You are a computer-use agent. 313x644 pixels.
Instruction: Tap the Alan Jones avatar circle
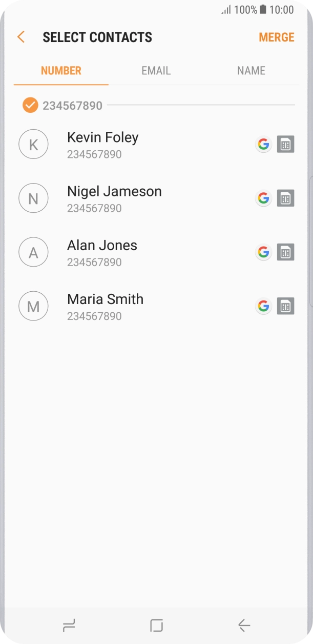pyautogui.click(x=33, y=252)
